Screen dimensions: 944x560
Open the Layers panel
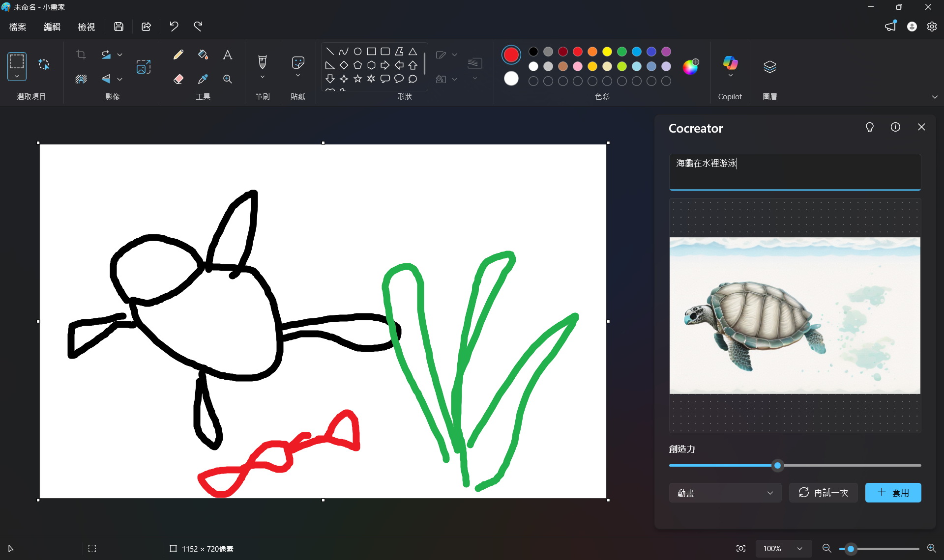click(769, 66)
